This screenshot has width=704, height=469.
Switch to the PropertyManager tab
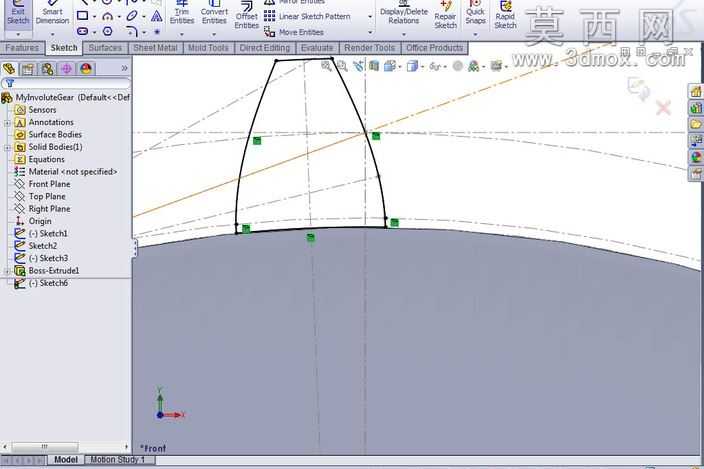click(x=28, y=69)
